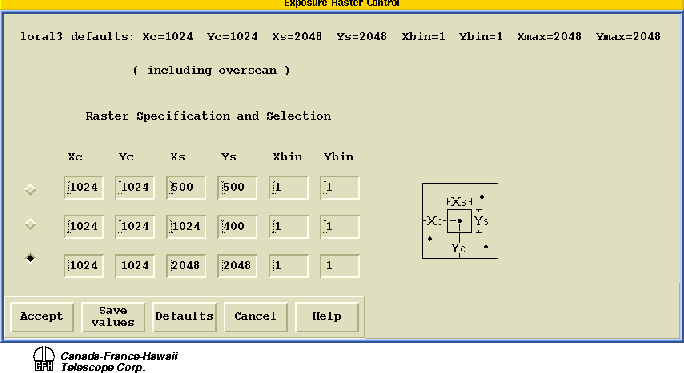Click Ys field showing 500
The height and width of the screenshot is (373, 684).
point(237,188)
